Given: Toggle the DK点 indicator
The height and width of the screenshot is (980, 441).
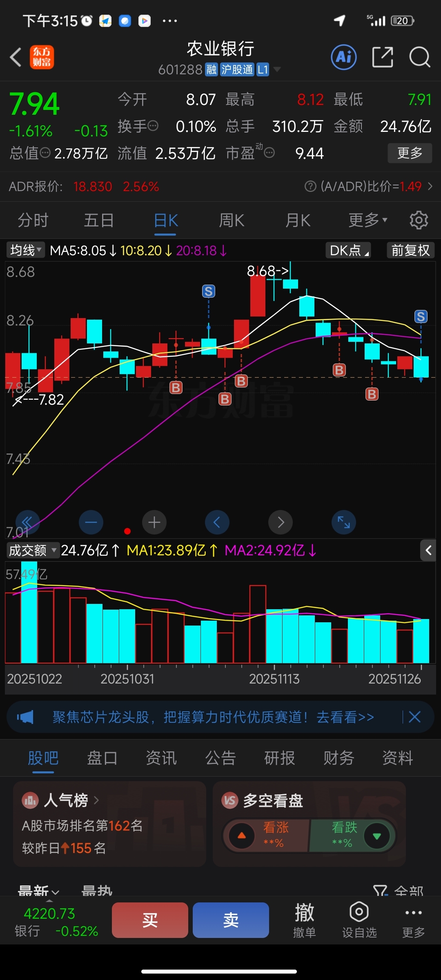Looking at the screenshot, I should 348,250.
